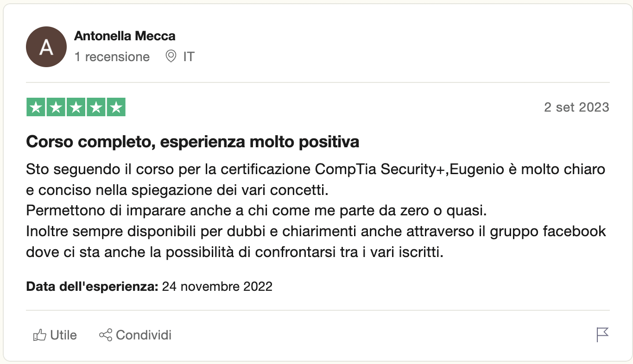Viewport: 633px width, 364px height.
Task: Open the review title "Corso completo"
Action: click(x=192, y=142)
